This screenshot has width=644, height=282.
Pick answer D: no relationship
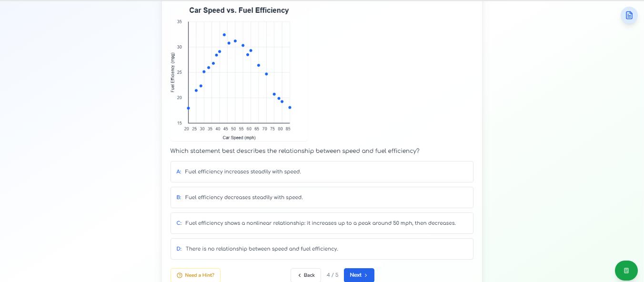[322, 249]
